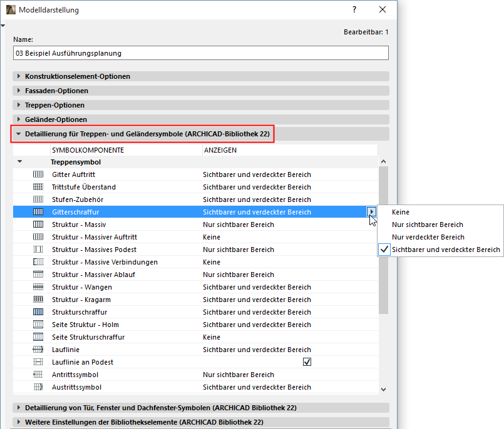Open the help question mark button

[354, 9]
